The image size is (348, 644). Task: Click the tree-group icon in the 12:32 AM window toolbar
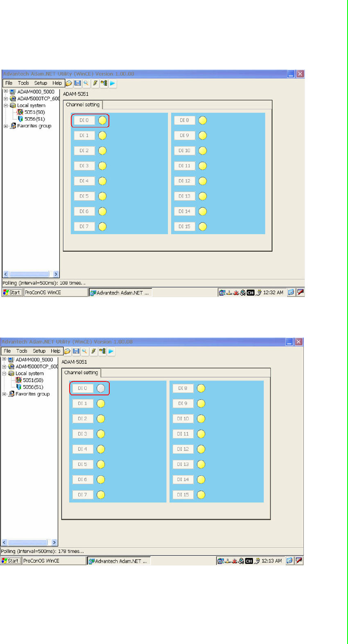(104, 83)
